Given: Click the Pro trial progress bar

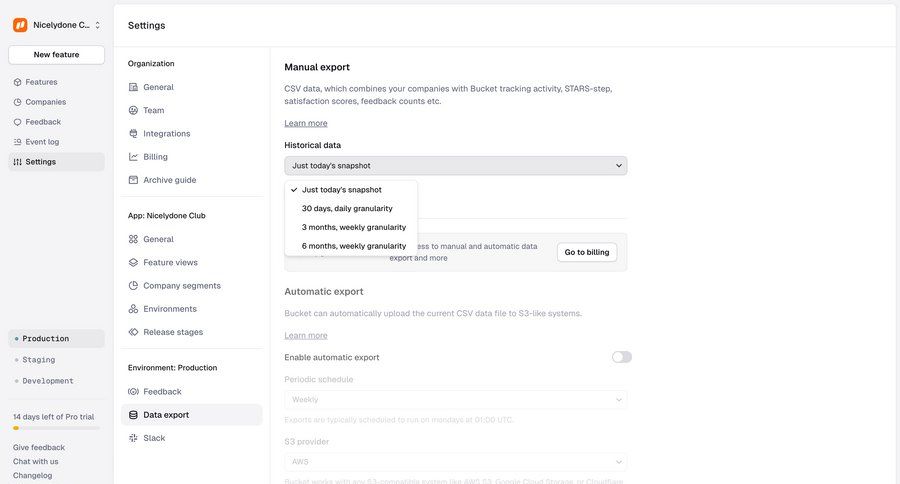Looking at the screenshot, I should tap(56, 427).
